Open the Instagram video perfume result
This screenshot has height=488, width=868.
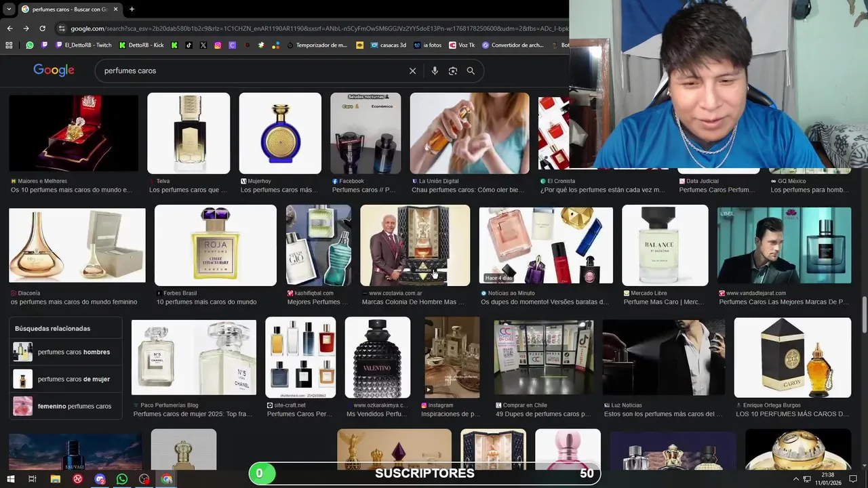pos(452,357)
